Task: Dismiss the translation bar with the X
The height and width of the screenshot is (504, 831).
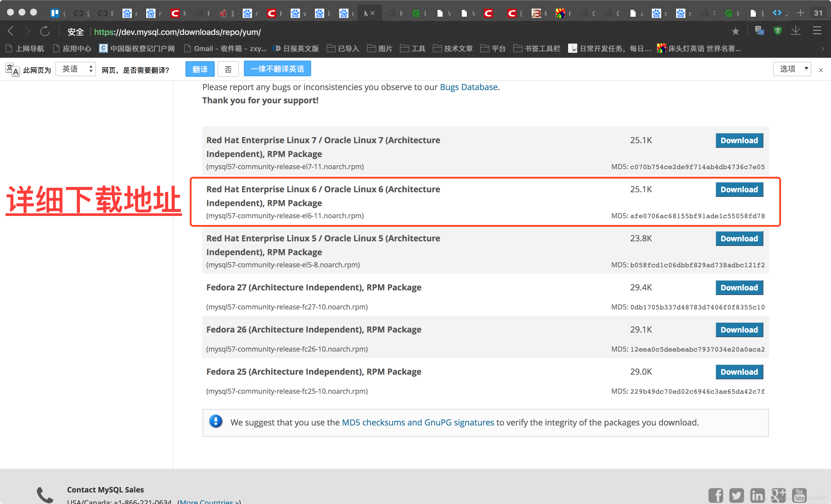Action: pyautogui.click(x=821, y=70)
